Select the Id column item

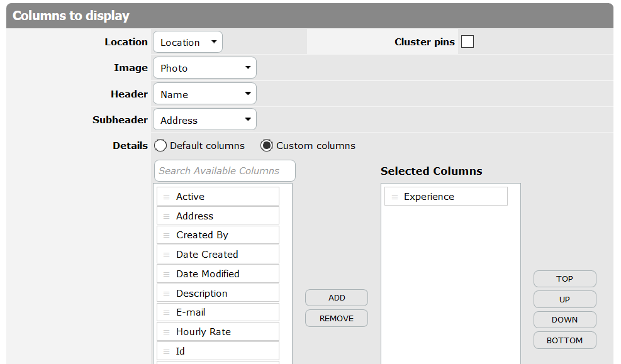tap(218, 351)
